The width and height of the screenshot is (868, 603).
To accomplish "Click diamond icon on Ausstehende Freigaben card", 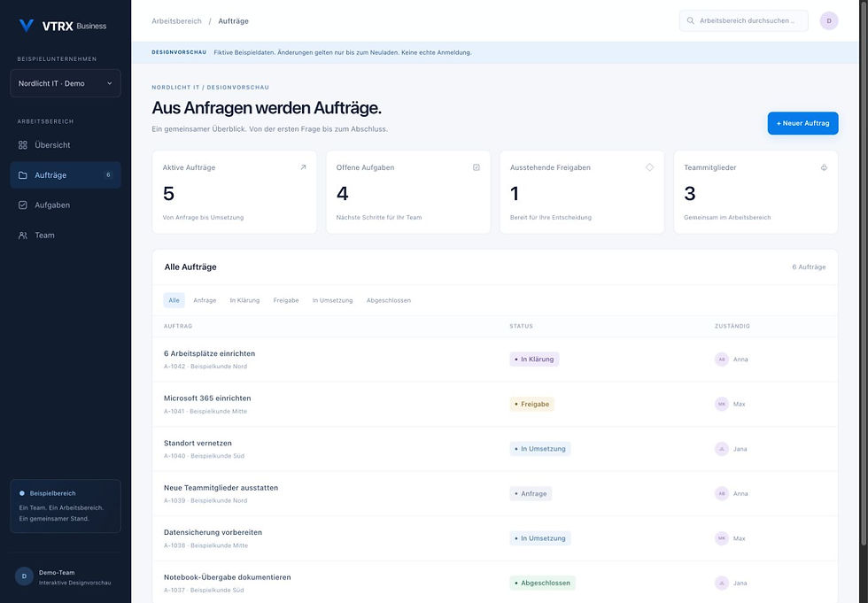I will (x=649, y=167).
